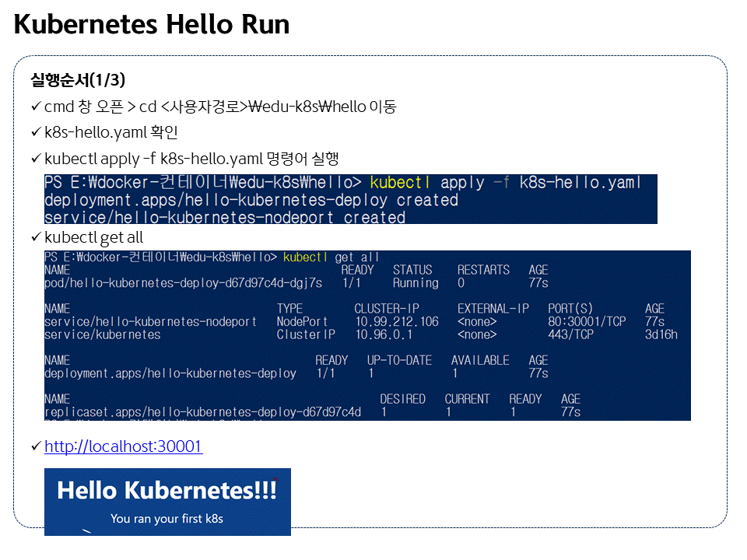
Task: Click 'service/hello-kubernetes-nodeport created' output line
Action: [225, 217]
